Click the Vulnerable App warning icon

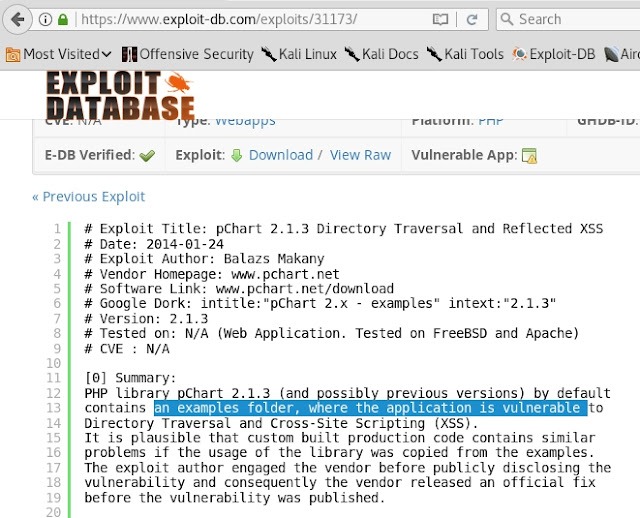(529, 156)
